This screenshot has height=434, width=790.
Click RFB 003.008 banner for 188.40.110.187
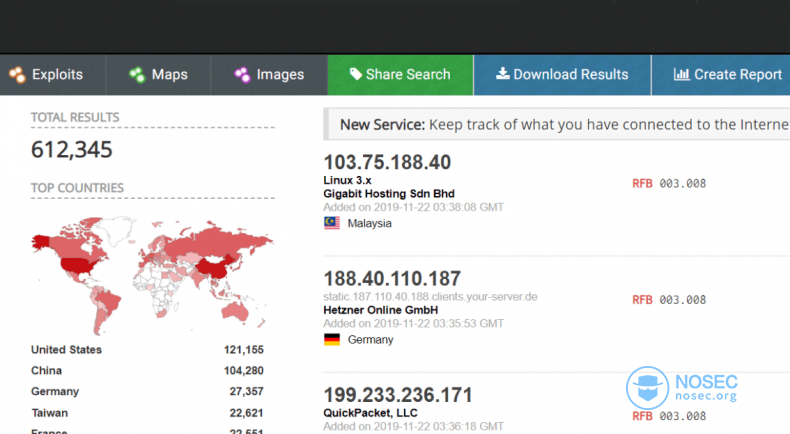pos(669,300)
